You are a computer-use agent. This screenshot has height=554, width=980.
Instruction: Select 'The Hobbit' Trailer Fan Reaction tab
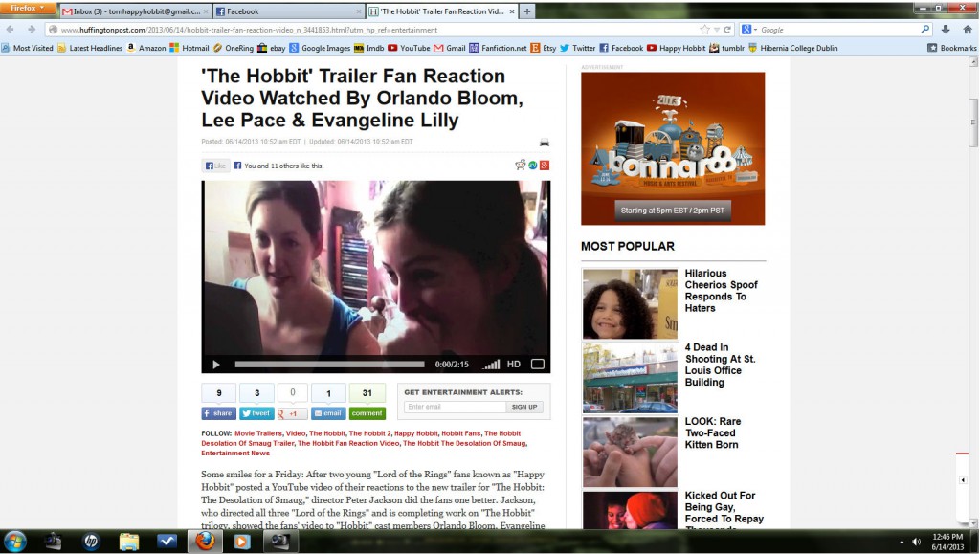(x=441, y=11)
